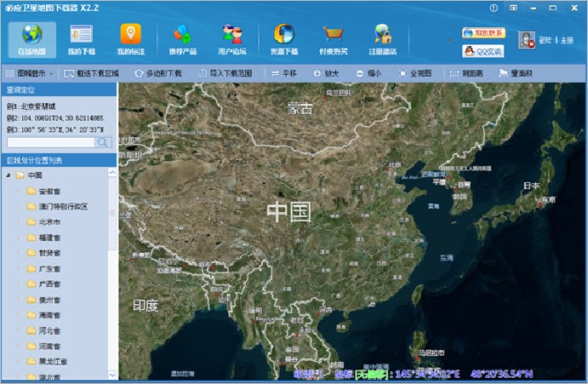This screenshot has width=588, height=384.
Task: Select 广西省 in region list
Action: pos(49,284)
